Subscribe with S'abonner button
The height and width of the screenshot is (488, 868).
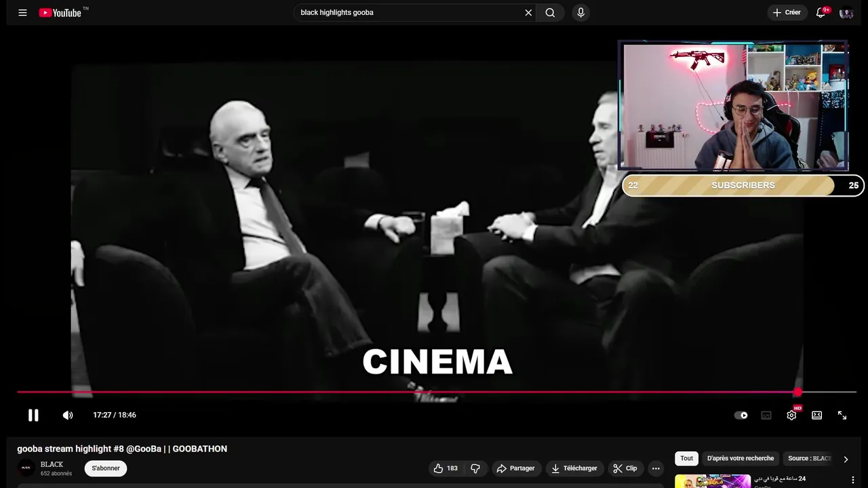click(106, 468)
